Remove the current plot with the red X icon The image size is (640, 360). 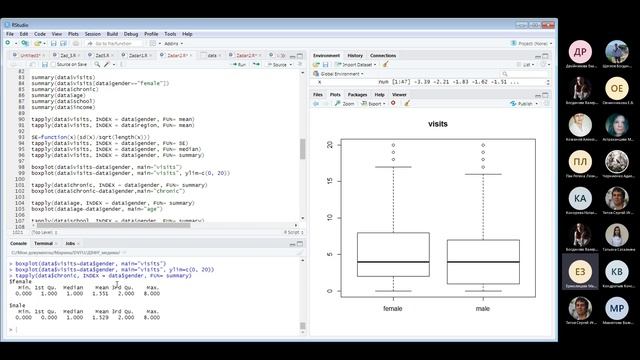[393, 103]
